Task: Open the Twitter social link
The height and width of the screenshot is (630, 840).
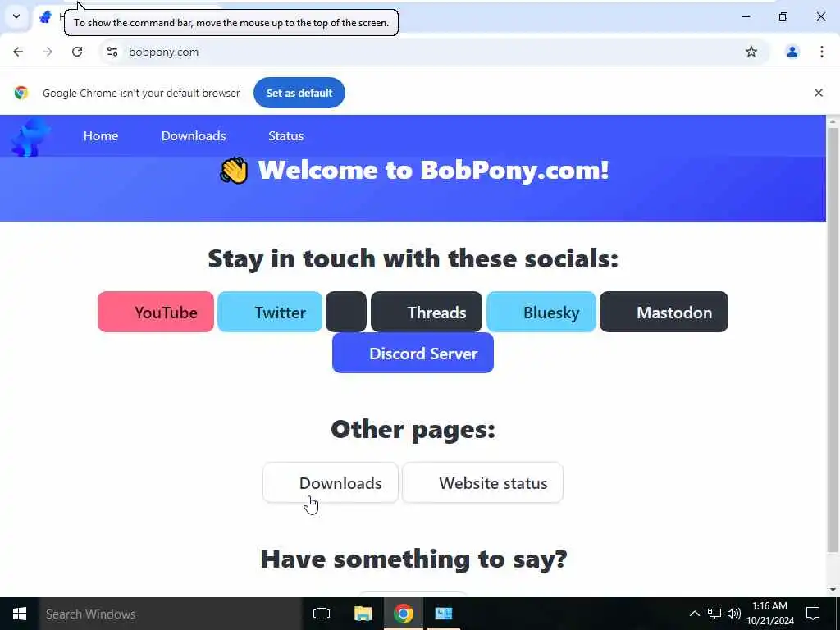Action: 270,312
